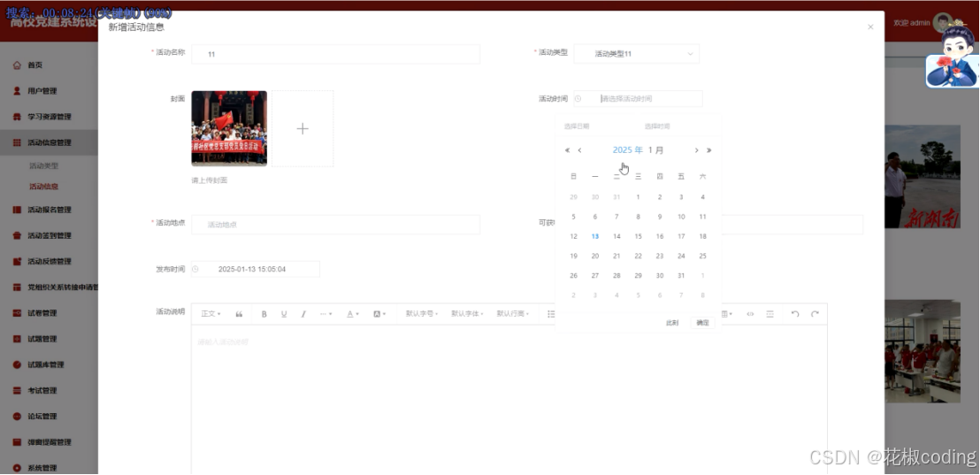Click 2025 年 to pick a year
The height and width of the screenshot is (475, 980).
[627, 150]
